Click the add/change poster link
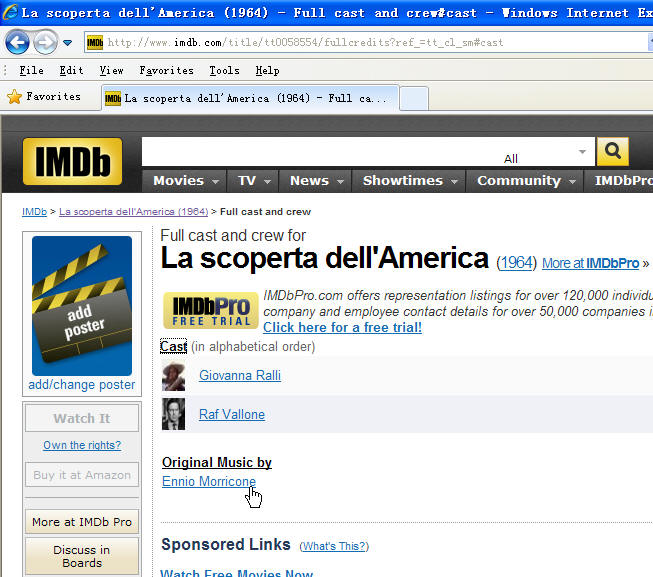 click(x=82, y=384)
